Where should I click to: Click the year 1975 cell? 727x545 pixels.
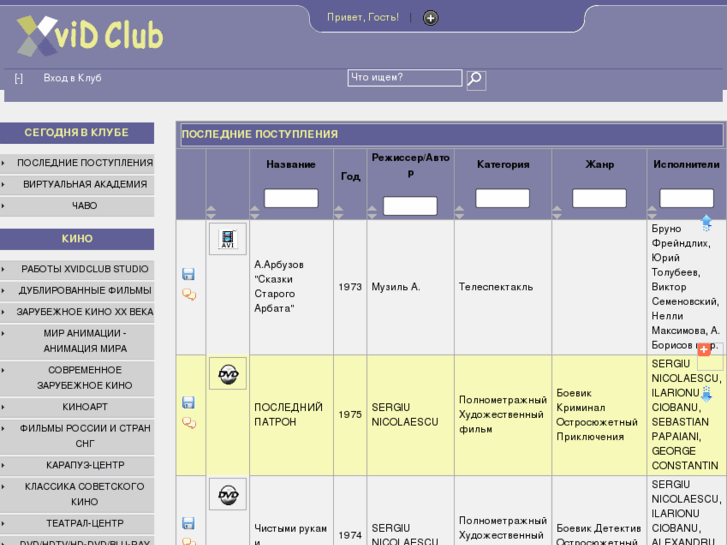(x=350, y=414)
